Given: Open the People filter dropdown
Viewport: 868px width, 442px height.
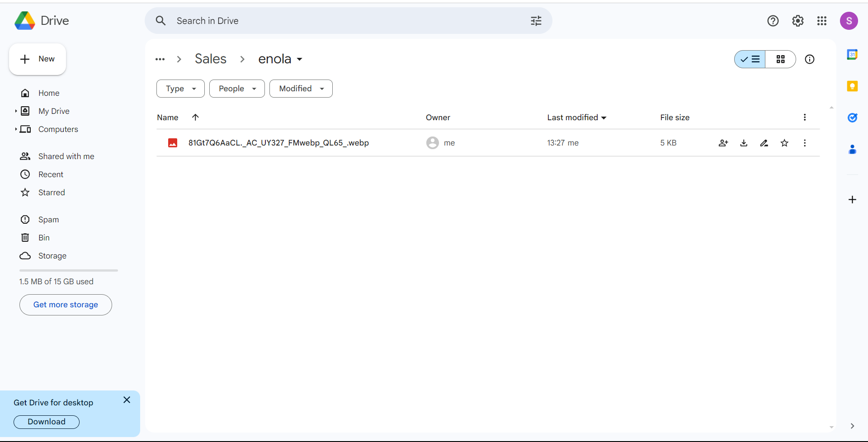Looking at the screenshot, I should click(237, 89).
